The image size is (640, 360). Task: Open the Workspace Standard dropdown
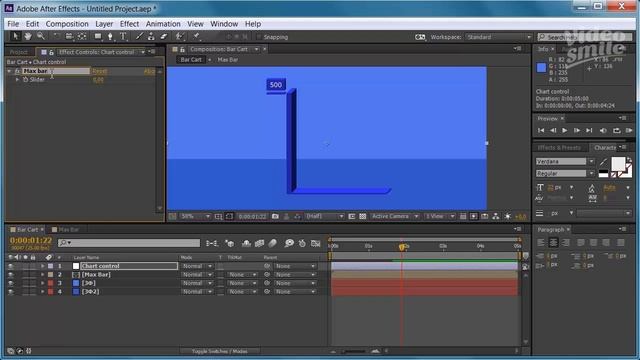click(499, 37)
